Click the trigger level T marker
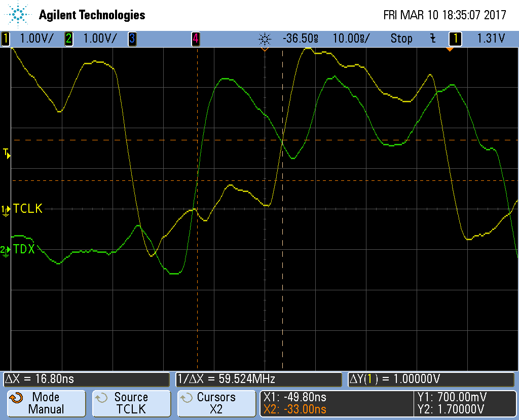This screenshot has width=519, height=420. coord(6,152)
